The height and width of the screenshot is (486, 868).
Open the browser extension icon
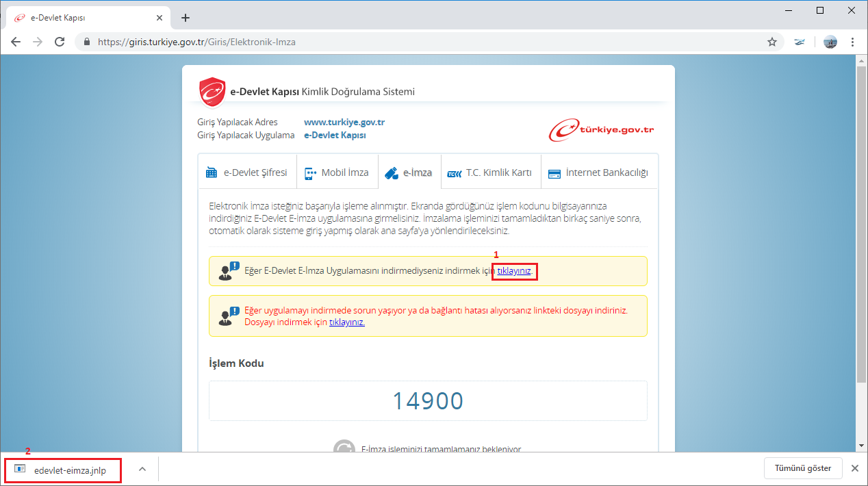tap(800, 42)
